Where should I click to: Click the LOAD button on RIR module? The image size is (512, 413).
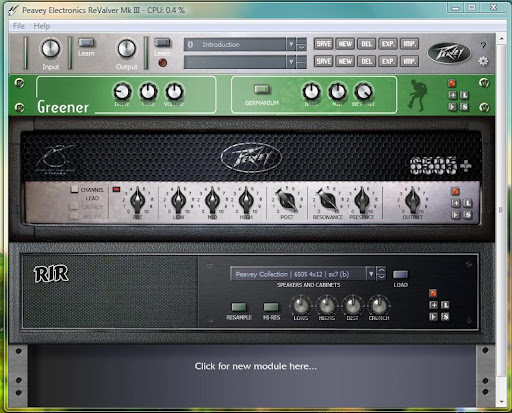[x=400, y=274]
